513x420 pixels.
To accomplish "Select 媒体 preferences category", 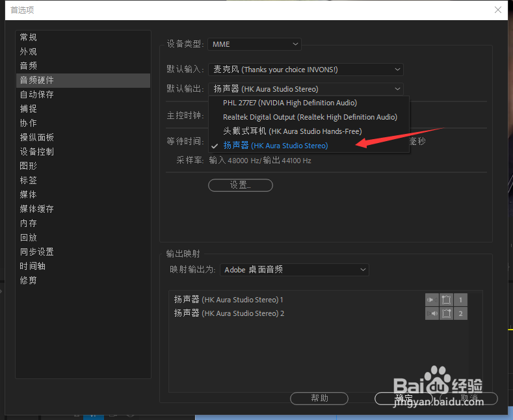I will 83,194.
